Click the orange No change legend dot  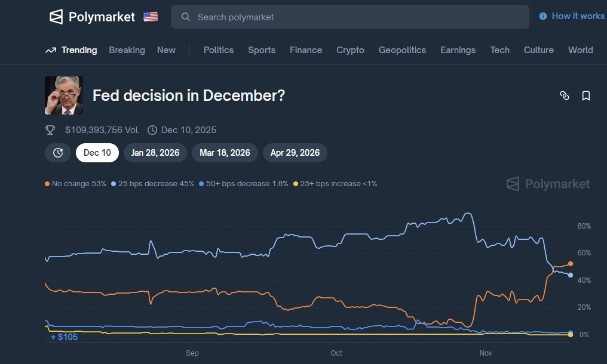click(x=47, y=184)
